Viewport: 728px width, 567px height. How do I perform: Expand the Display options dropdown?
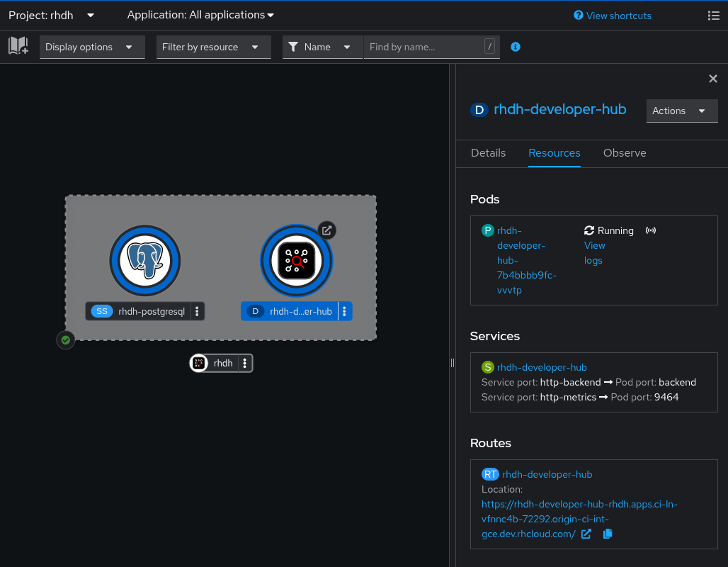pyautogui.click(x=92, y=47)
